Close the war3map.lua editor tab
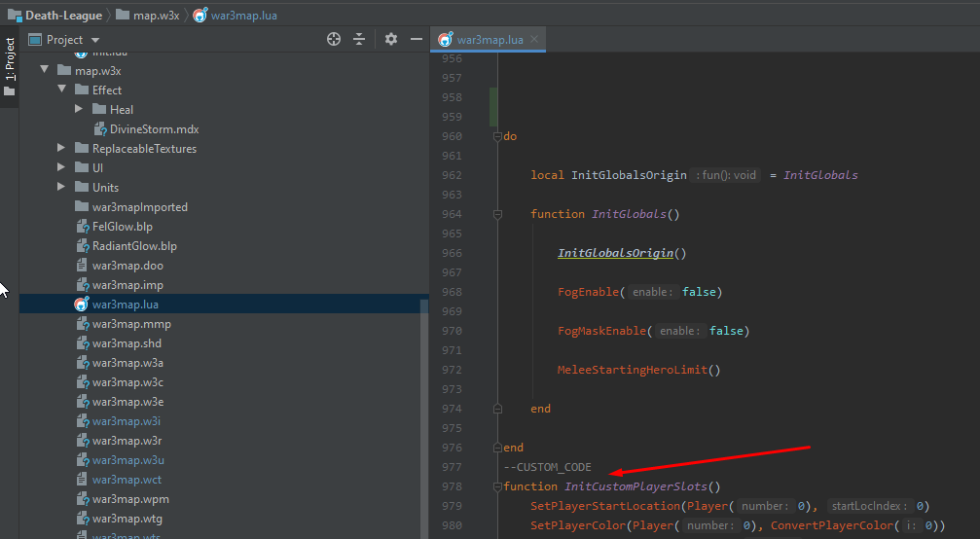980x539 pixels. pos(534,40)
